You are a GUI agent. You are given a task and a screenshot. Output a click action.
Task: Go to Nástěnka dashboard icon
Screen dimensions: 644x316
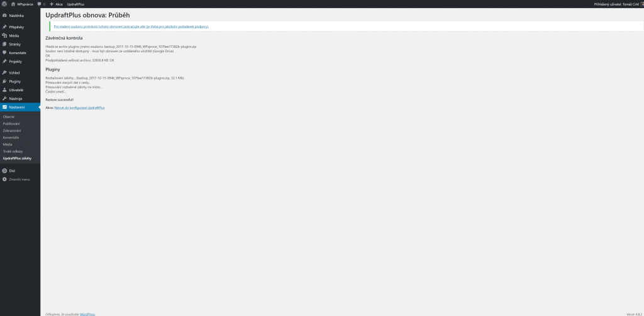4,16
